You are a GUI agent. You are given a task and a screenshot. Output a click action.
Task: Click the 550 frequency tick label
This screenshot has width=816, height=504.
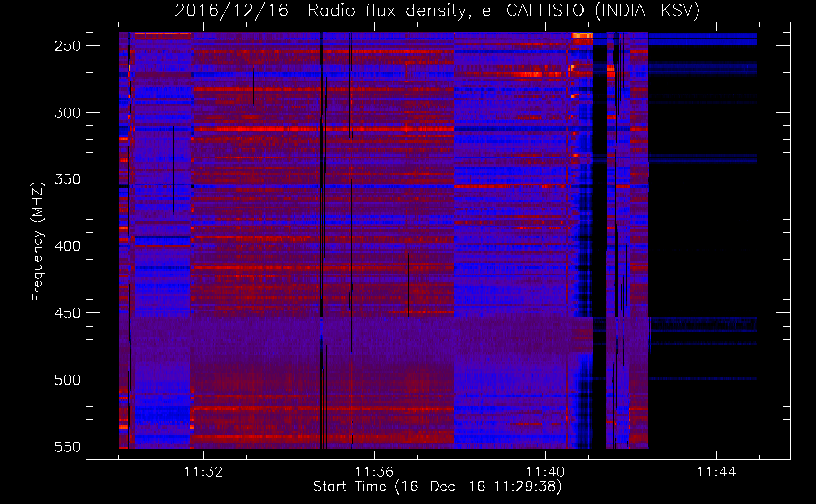[x=68, y=447]
